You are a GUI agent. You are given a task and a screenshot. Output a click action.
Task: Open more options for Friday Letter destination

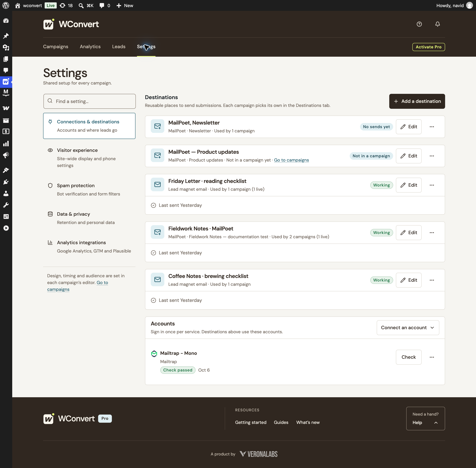(432, 185)
